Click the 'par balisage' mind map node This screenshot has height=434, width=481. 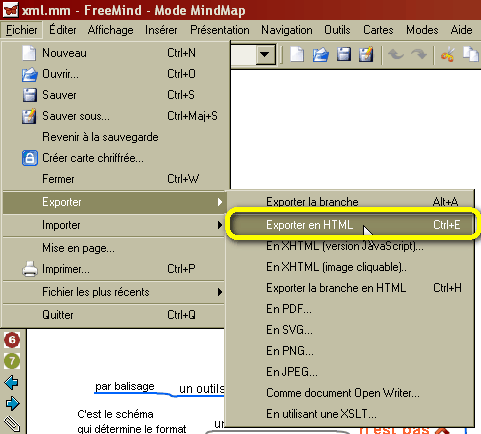coord(125,386)
